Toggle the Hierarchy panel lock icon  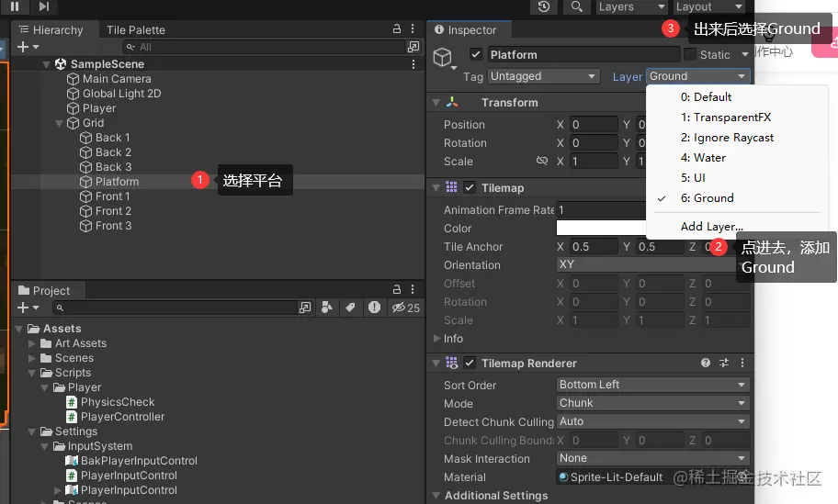click(397, 28)
